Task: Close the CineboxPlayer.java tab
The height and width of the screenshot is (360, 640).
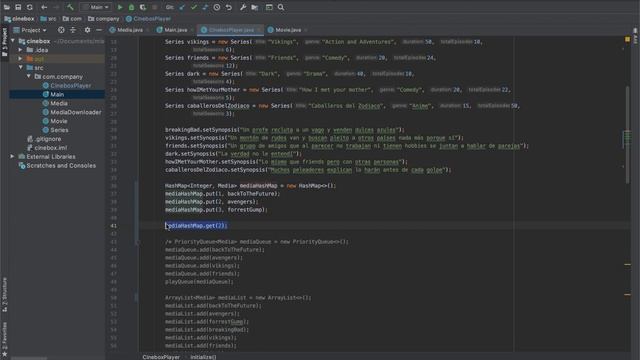Action: click(259, 30)
